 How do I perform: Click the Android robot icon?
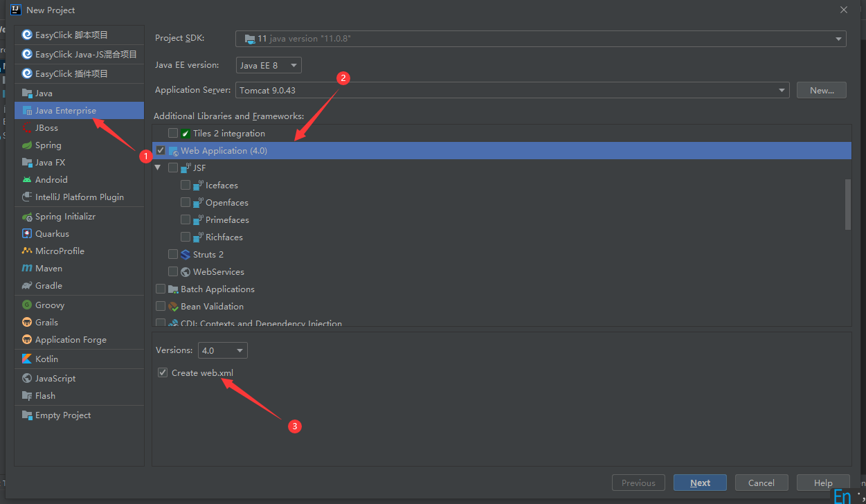[x=27, y=180]
